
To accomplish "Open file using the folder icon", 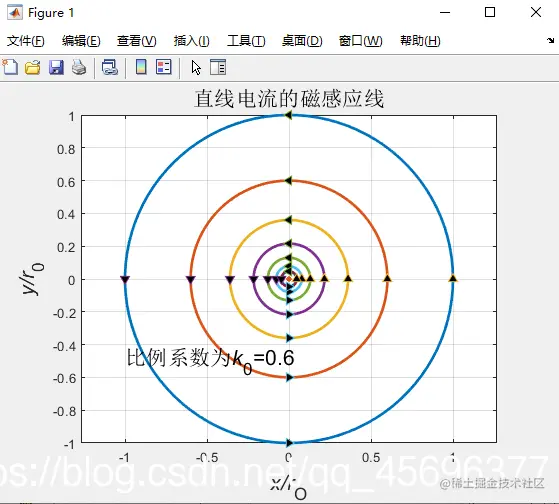I will click(32, 67).
